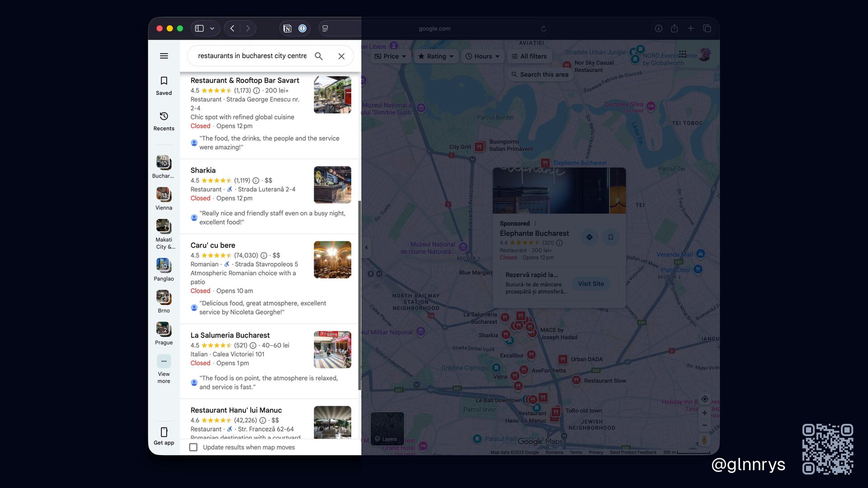Screen dimensions: 868x488
Task: Save Élephante Bucharest with bookmark icon
Action: coord(610,237)
